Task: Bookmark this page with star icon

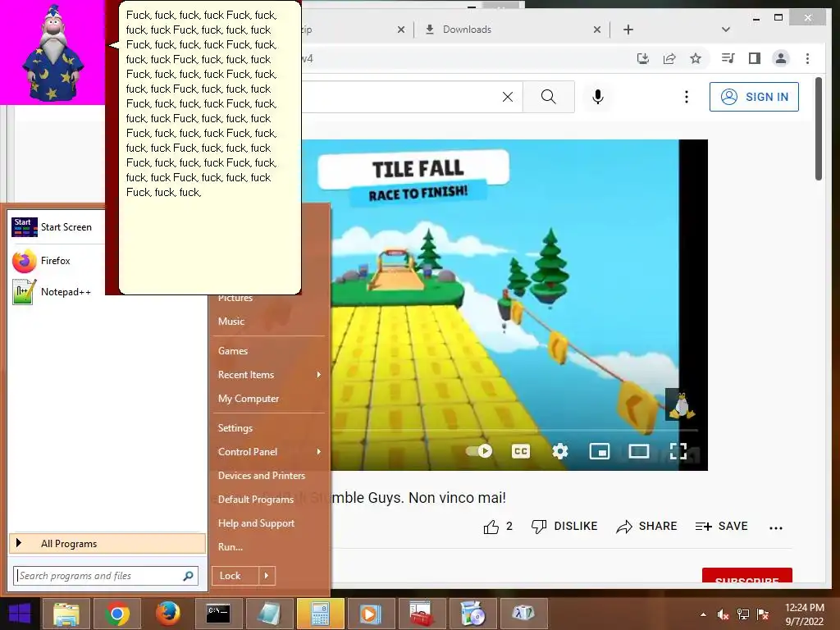Action: pyautogui.click(x=696, y=58)
